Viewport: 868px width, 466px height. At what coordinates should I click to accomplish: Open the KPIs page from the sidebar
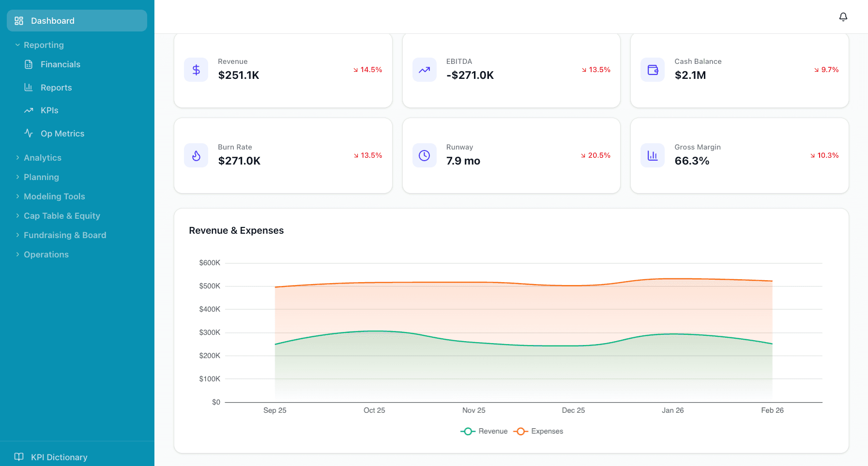click(x=50, y=110)
